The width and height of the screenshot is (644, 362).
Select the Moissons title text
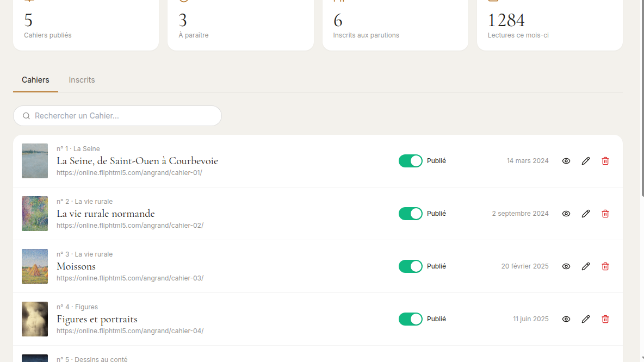[76, 266]
